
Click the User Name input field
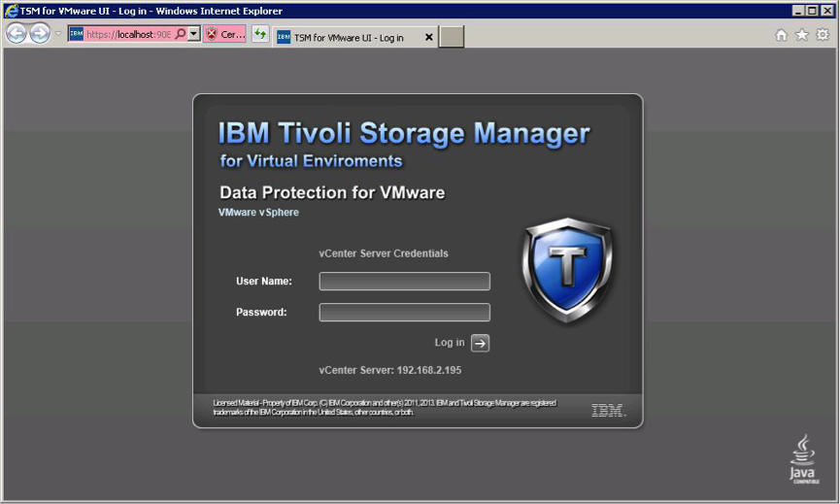click(405, 282)
